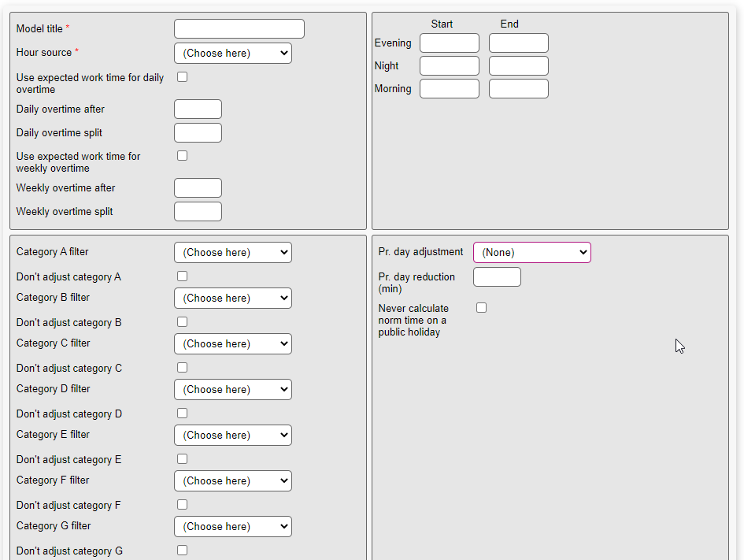Expand the Category G filter dropdown
This screenshot has width=744, height=560.
(x=232, y=527)
